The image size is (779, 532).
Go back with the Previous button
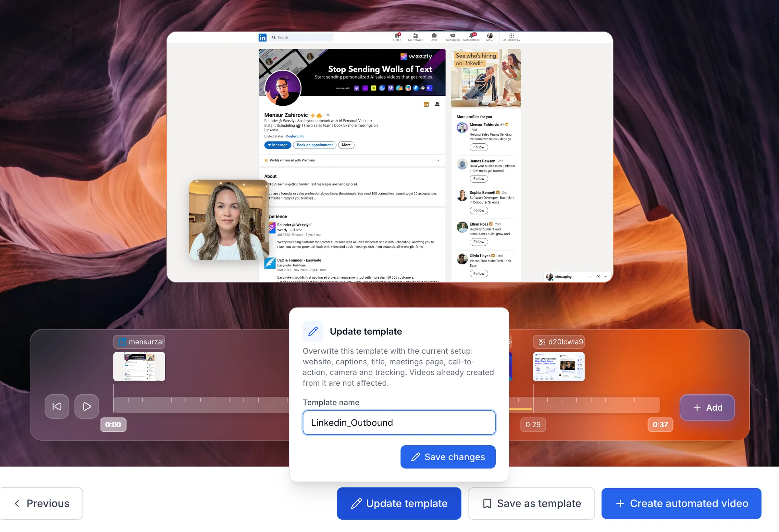[41, 503]
